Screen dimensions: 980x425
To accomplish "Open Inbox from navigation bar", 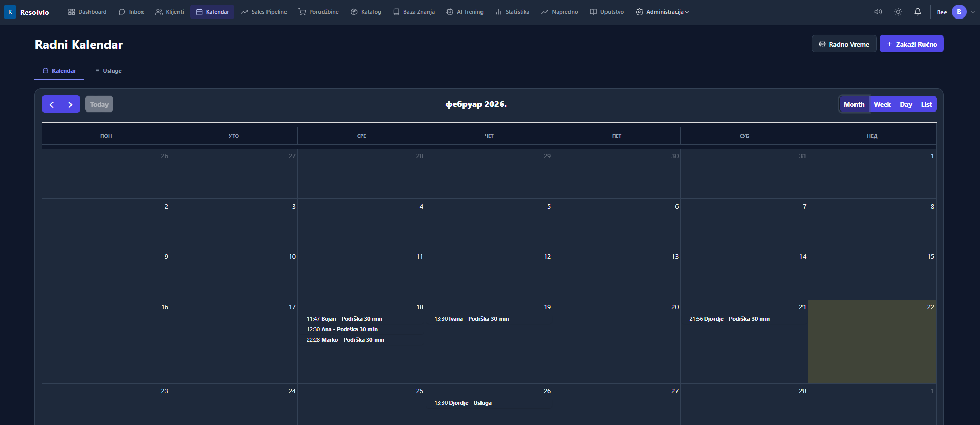I will coord(131,12).
